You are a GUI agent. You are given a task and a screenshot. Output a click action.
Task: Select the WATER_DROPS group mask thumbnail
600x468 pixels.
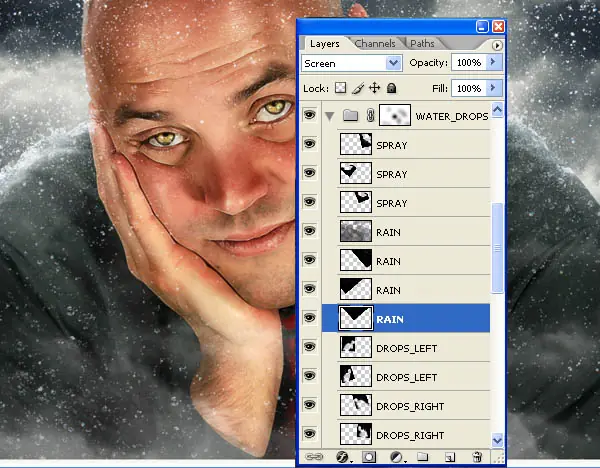(395, 115)
